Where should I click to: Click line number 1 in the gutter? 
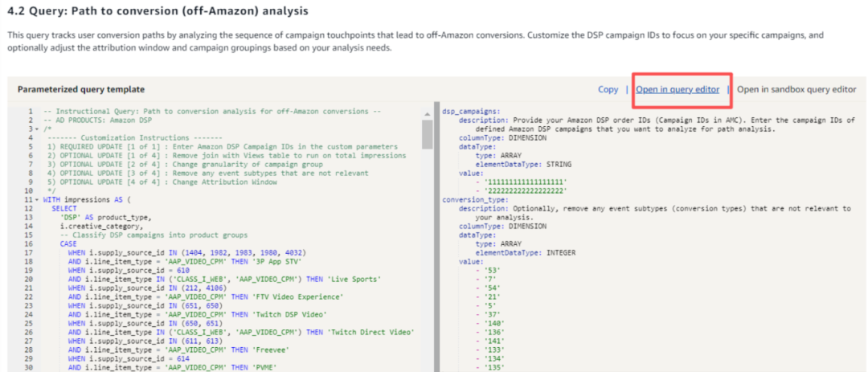pos(31,111)
